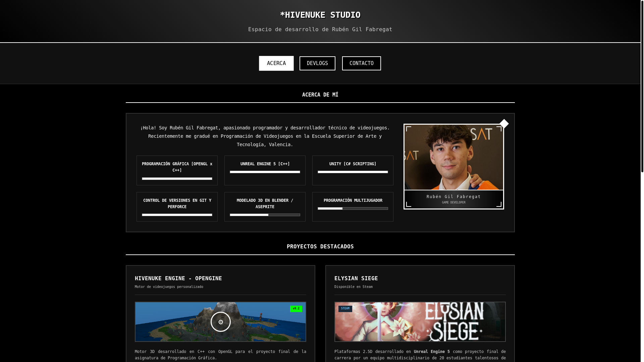This screenshot has width=644, height=362.
Task: Click the Git y Perforce skill bar
Action: pyautogui.click(x=177, y=215)
